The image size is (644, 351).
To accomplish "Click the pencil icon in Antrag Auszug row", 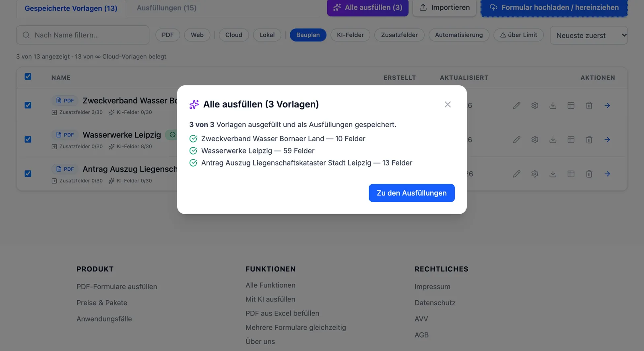I will pyautogui.click(x=517, y=174).
